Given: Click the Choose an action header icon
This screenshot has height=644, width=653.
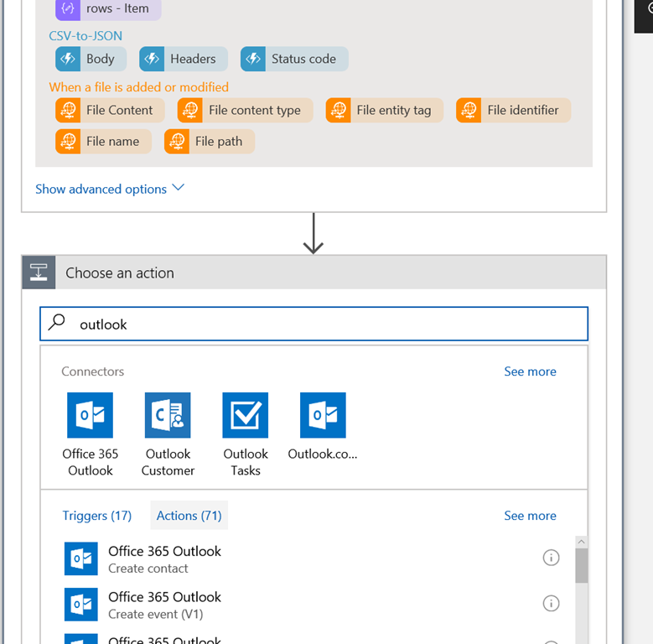Looking at the screenshot, I should click(x=39, y=273).
